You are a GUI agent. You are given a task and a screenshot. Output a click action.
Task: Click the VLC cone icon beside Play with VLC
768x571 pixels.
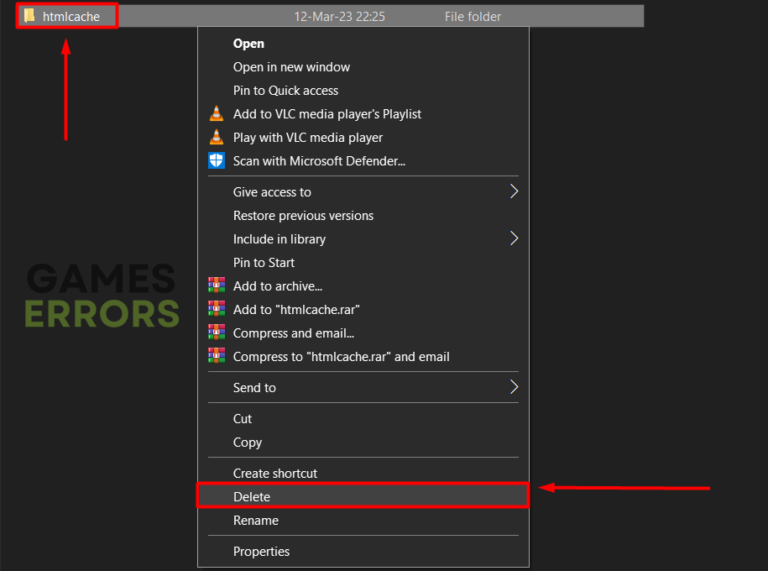pyautogui.click(x=216, y=137)
